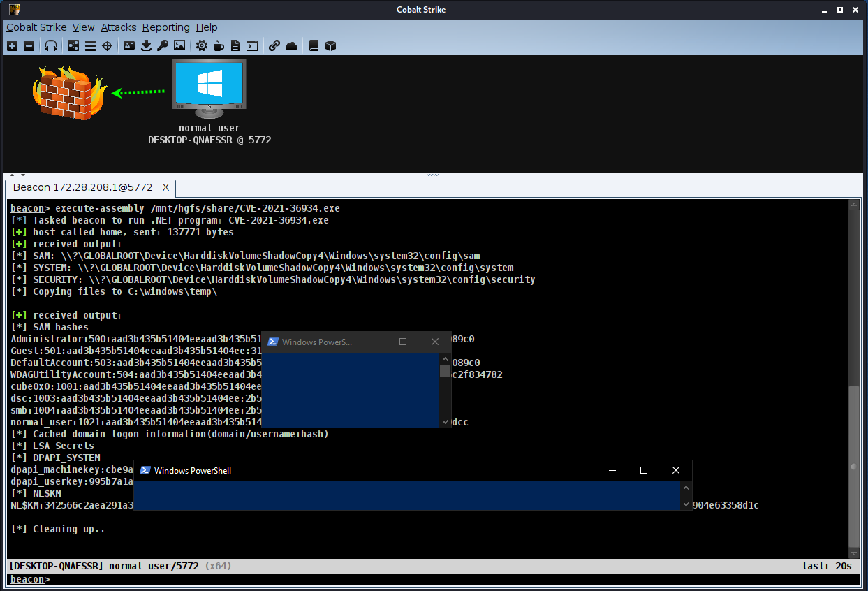Screen dimensions: 868x591
Task: Select the flaming firewall node in graph
Action: 69,92
